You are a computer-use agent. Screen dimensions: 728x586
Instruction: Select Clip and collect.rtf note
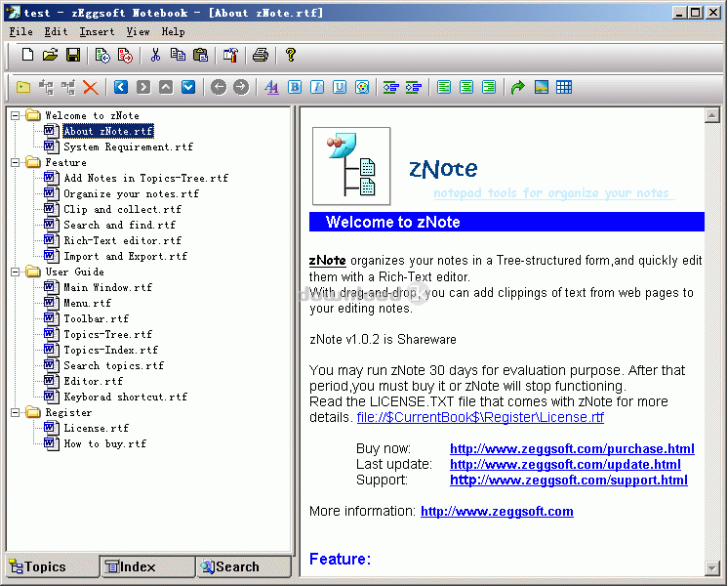[x=122, y=210]
